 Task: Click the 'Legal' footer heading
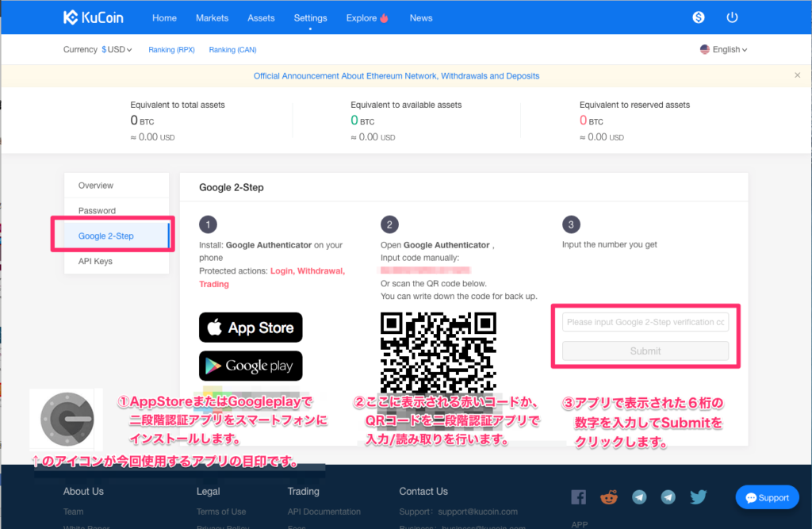tap(209, 491)
